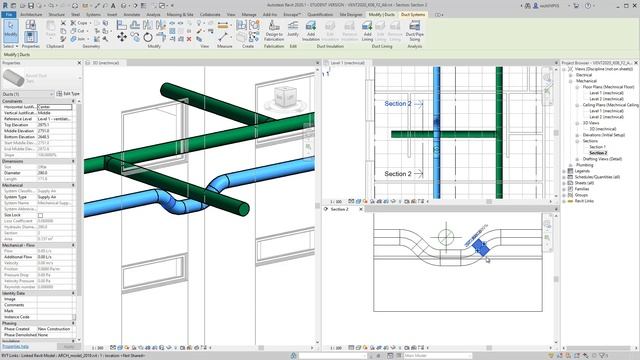The width and height of the screenshot is (640, 360).
Task: Expand the Families node in Project Browser
Action: pyautogui.click(x=564, y=189)
